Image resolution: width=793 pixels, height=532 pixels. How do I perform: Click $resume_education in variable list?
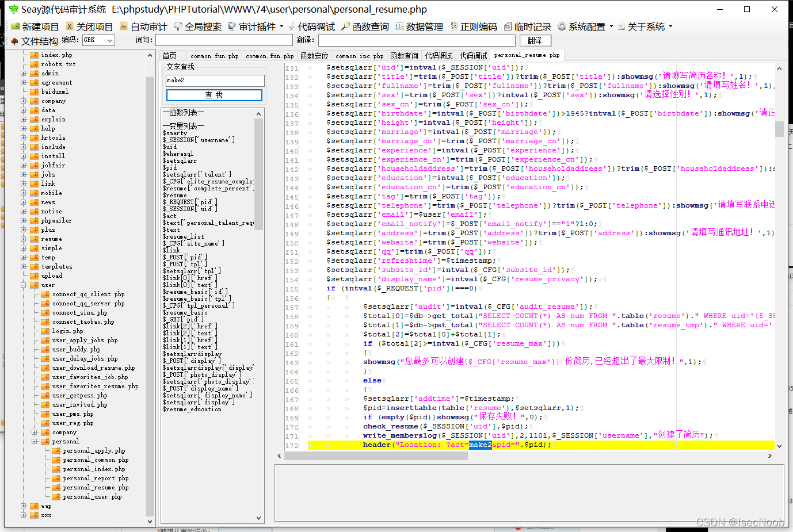[192, 409]
